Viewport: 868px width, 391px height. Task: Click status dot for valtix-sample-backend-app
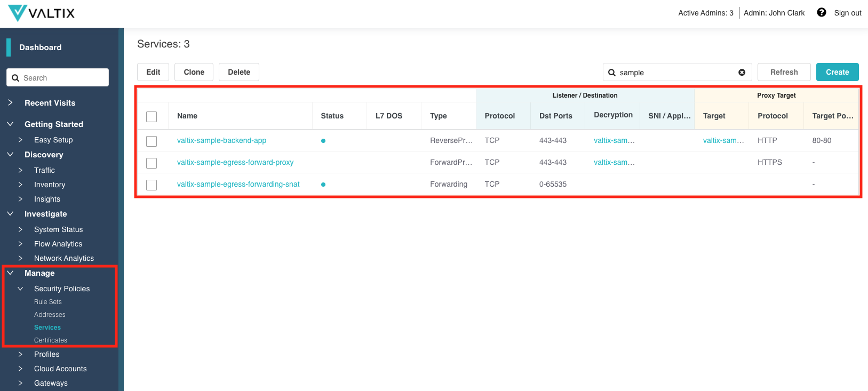point(323,141)
